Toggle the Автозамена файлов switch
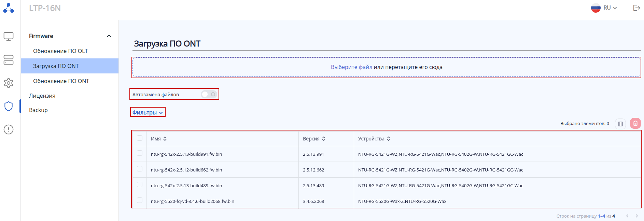Screen dimensions: 644x221 pos(209,94)
